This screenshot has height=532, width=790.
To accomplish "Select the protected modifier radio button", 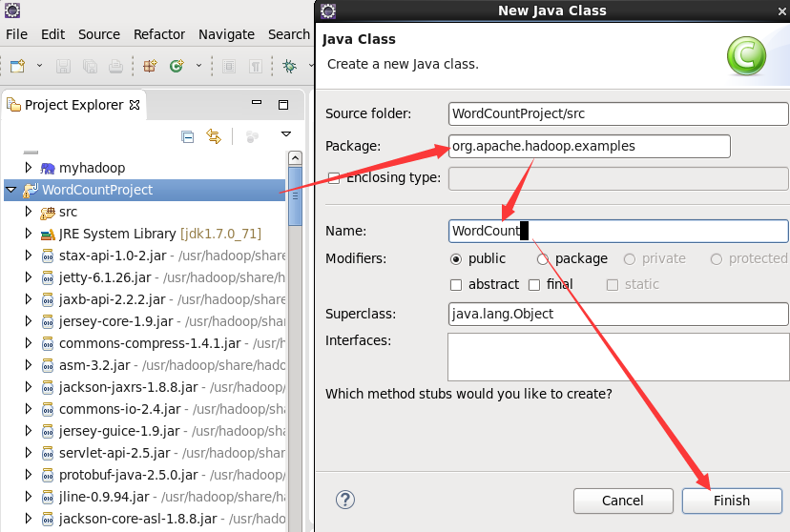I will pos(716,259).
